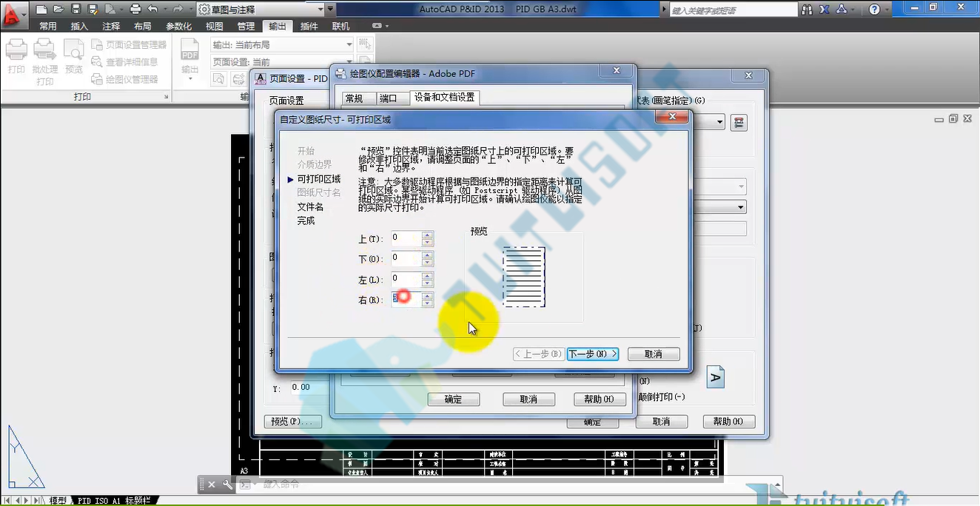Image resolution: width=980 pixels, height=506 pixels.
Task: Select the 模型 layout tab at bottom
Action: coord(58,501)
